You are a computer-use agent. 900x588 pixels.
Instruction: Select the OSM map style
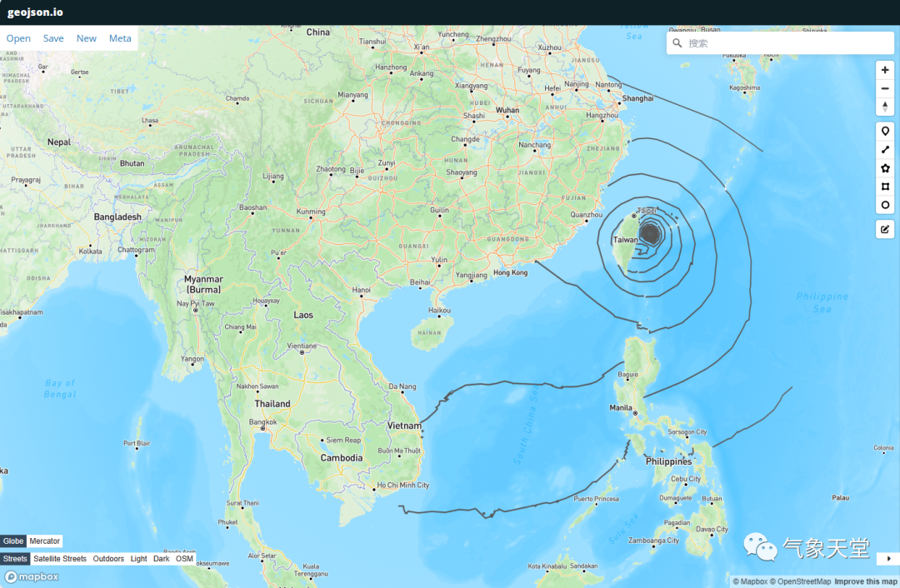[x=184, y=559]
